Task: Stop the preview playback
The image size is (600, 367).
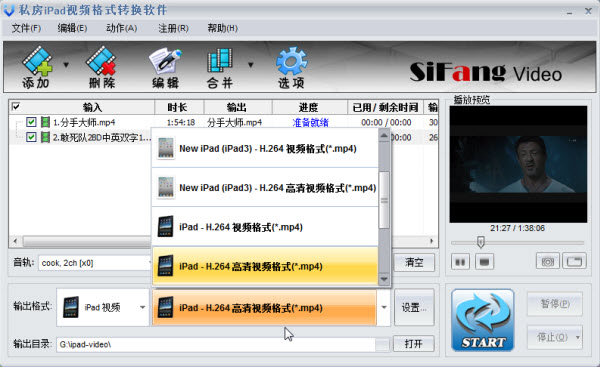Action: tap(484, 262)
